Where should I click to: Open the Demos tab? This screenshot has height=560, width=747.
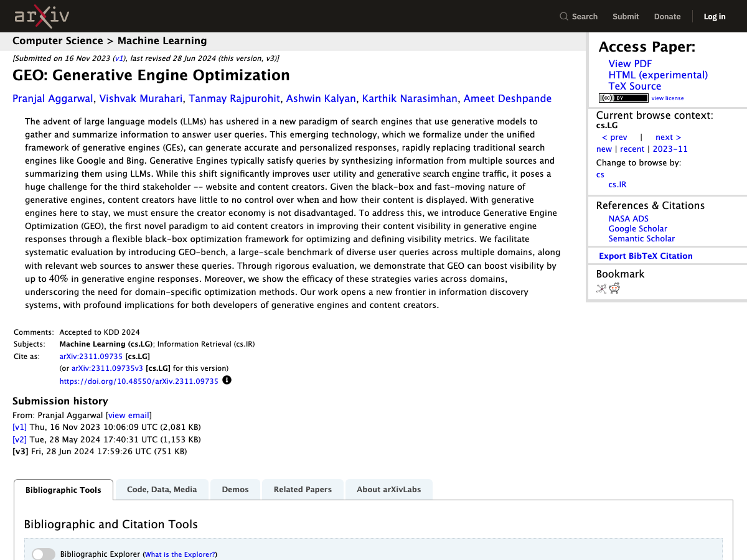click(x=235, y=489)
